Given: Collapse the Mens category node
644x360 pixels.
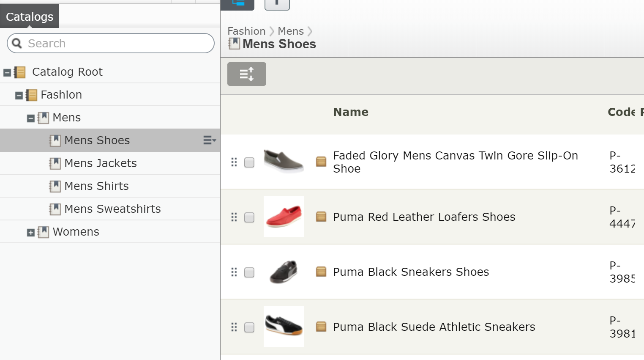Looking at the screenshot, I should [30, 117].
